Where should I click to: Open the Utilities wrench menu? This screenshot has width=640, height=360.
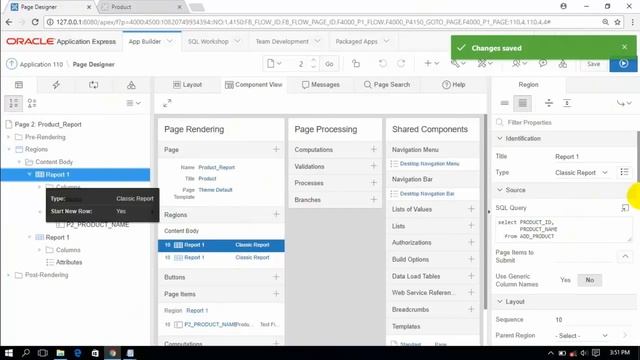click(x=458, y=64)
